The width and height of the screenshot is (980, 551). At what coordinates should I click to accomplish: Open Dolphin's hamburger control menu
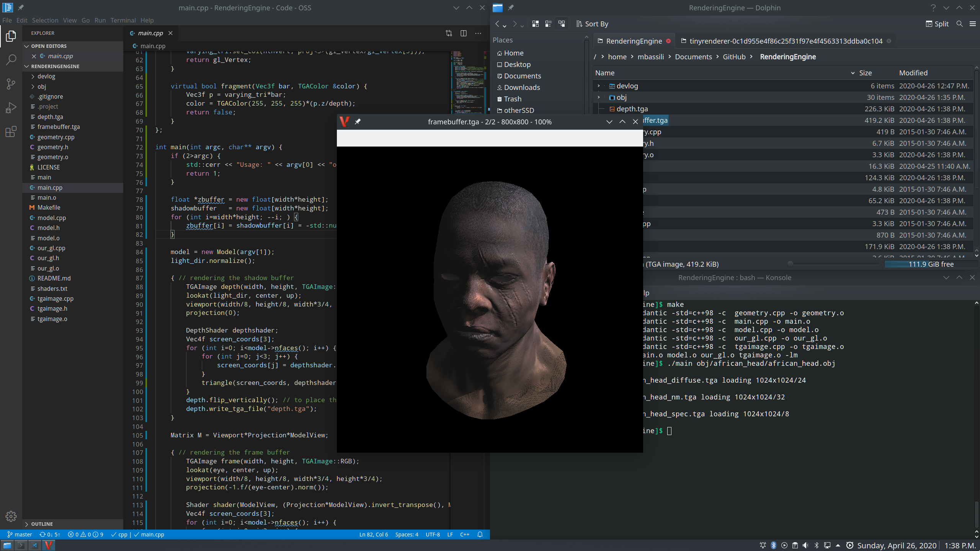point(972,24)
